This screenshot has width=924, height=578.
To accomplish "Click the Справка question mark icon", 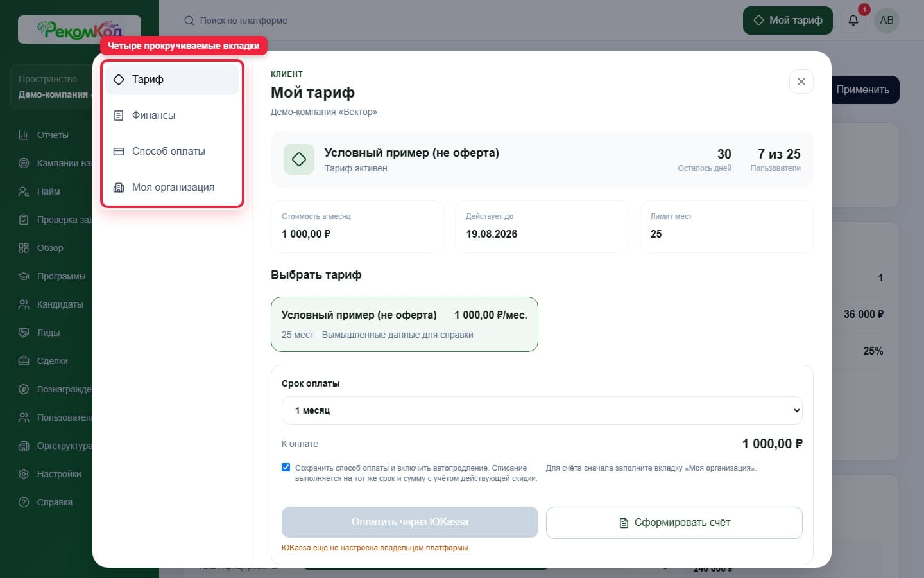I will (x=24, y=502).
